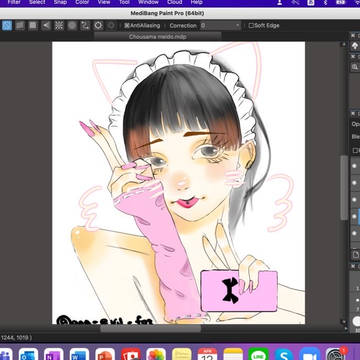This screenshot has height=360, width=360.
Task: Open the Correction value dropdown
Action: click(x=220, y=26)
